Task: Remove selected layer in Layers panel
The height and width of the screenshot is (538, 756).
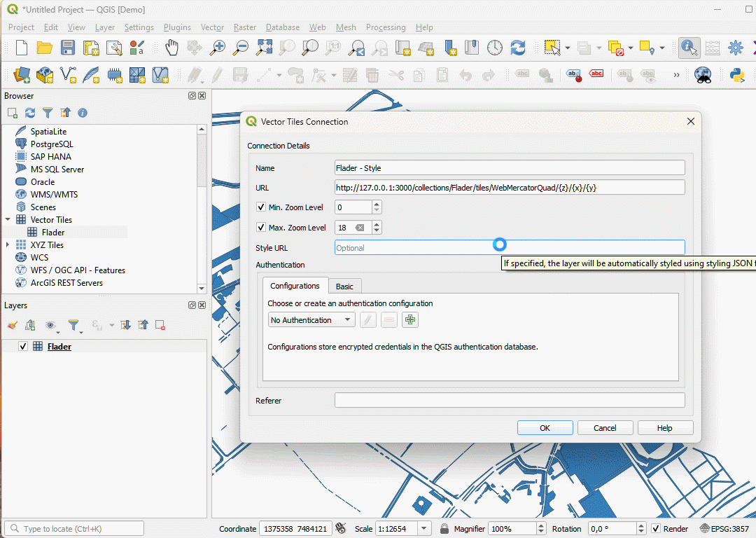Action: (160, 325)
